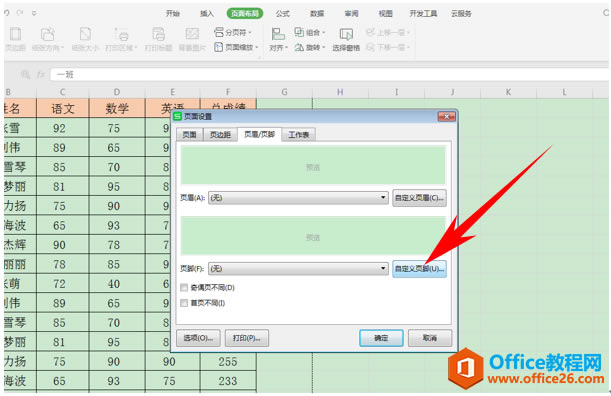This screenshot has width=611, height=396.
Task: Select the 页眉/页脚 tab in dialog
Action: 260,134
